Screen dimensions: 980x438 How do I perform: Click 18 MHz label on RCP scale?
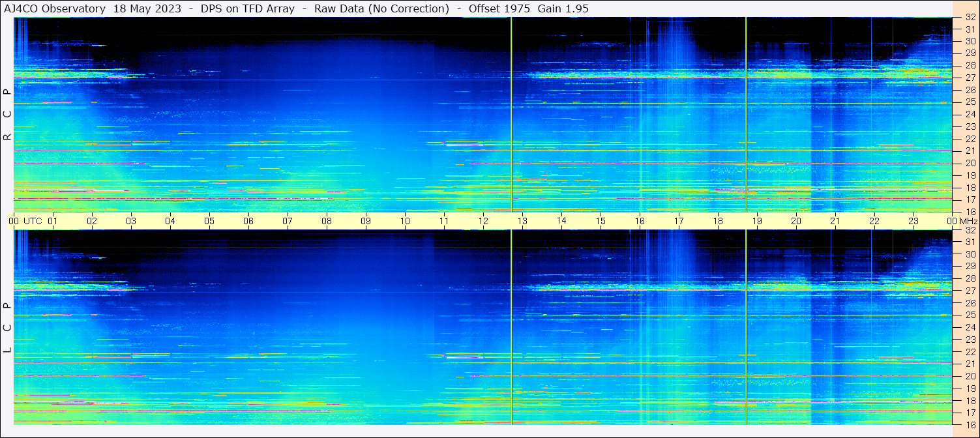[970, 187]
